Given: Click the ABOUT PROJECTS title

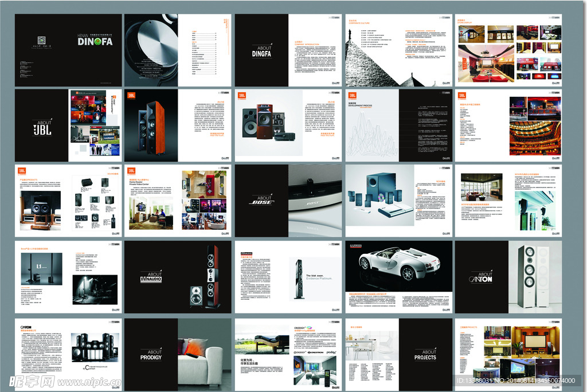Looking at the screenshot, I should pos(425,355).
